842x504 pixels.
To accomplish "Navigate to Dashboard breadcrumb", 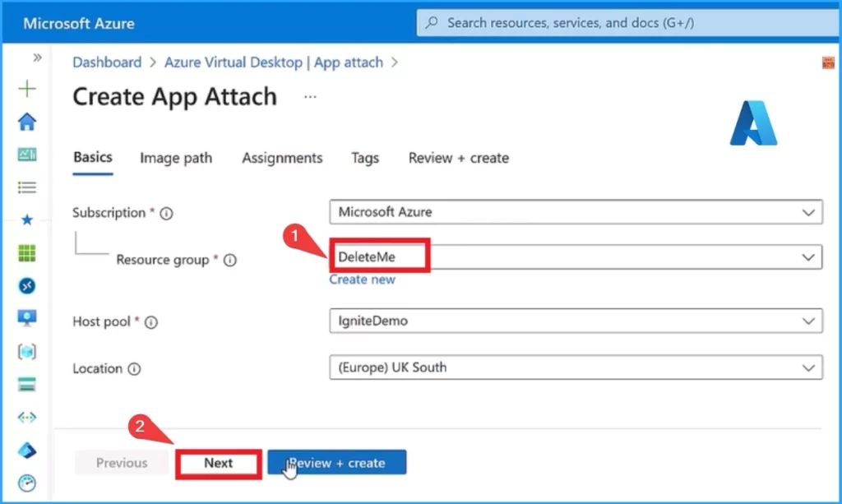I will 107,62.
